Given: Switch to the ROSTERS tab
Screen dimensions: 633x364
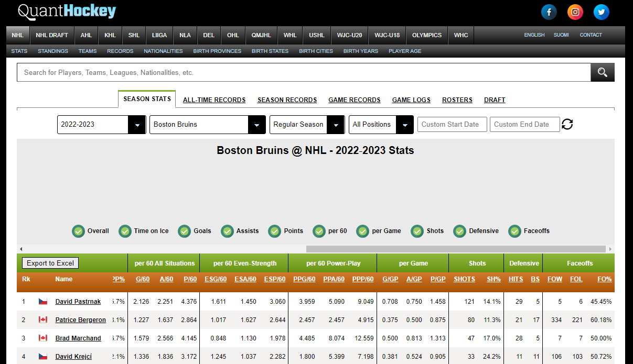Looking at the screenshot, I should point(457,100).
